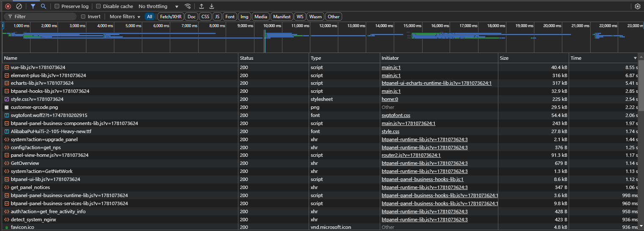Open network conditions wifi icon
Image resolution: width=644 pixels, height=231 pixels.
pyautogui.click(x=188, y=6)
